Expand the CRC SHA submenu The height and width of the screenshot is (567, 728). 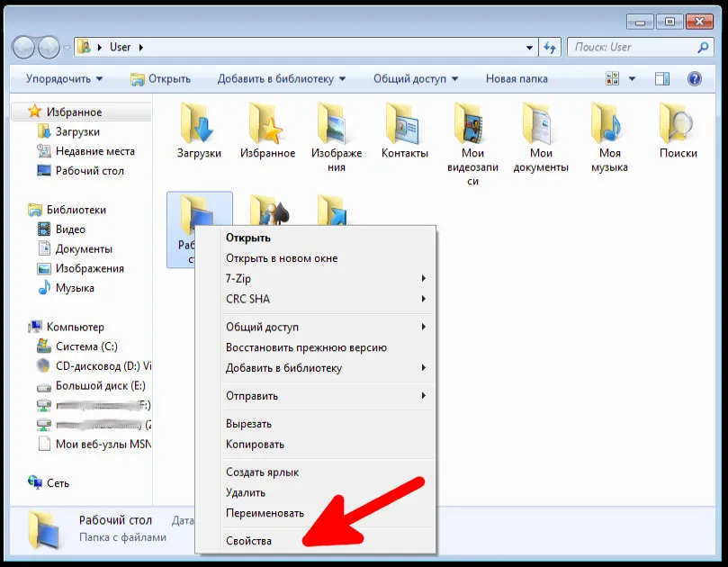tap(328, 299)
